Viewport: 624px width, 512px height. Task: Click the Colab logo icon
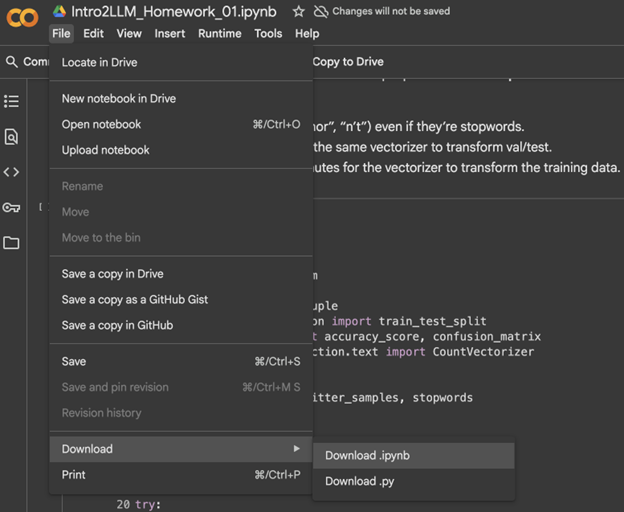[x=22, y=18]
